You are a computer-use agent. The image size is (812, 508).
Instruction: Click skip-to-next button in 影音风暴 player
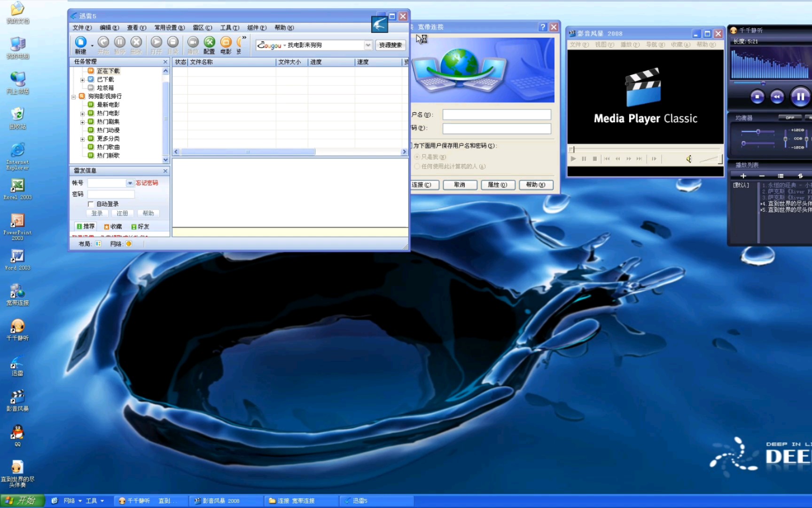pyautogui.click(x=639, y=159)
